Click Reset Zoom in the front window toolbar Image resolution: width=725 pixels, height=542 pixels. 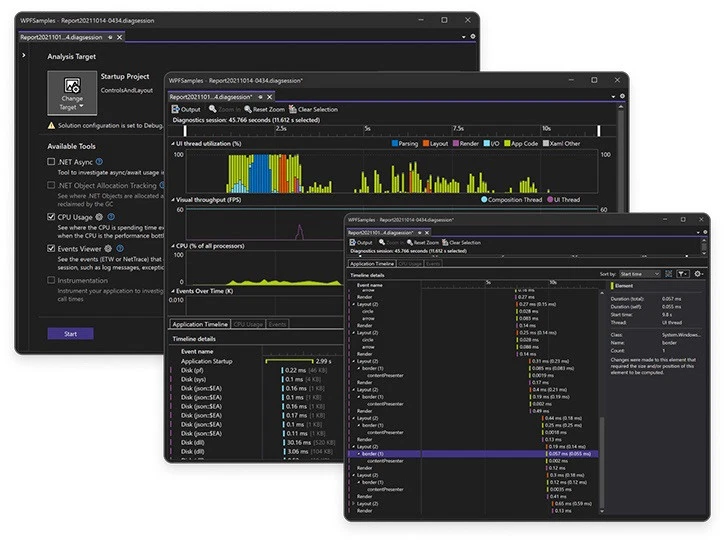(422, 242)
